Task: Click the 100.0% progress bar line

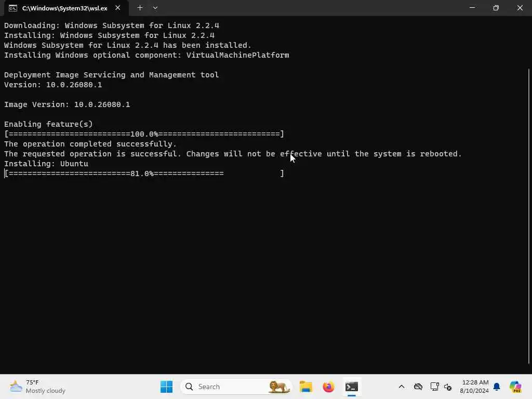Action: (144, 134)
